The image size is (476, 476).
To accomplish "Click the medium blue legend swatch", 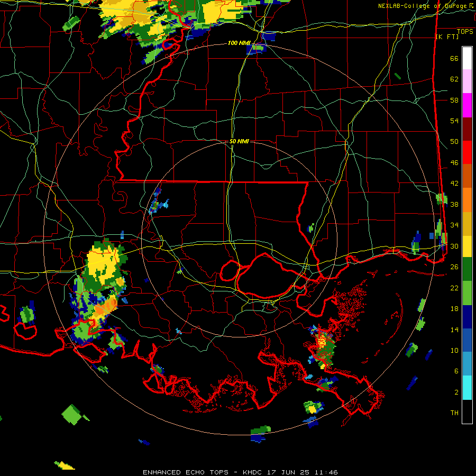I will [467, 340].
